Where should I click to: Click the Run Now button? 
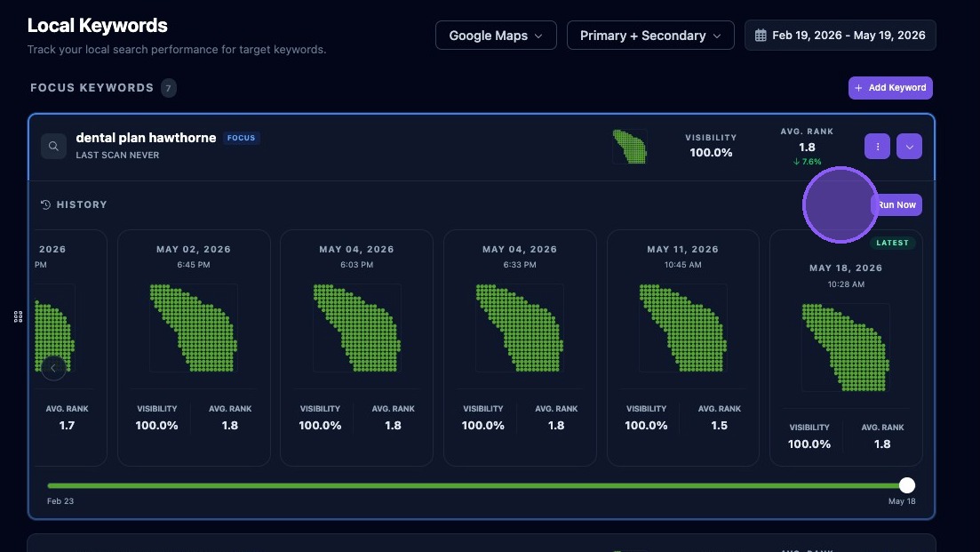click(896, 205)
